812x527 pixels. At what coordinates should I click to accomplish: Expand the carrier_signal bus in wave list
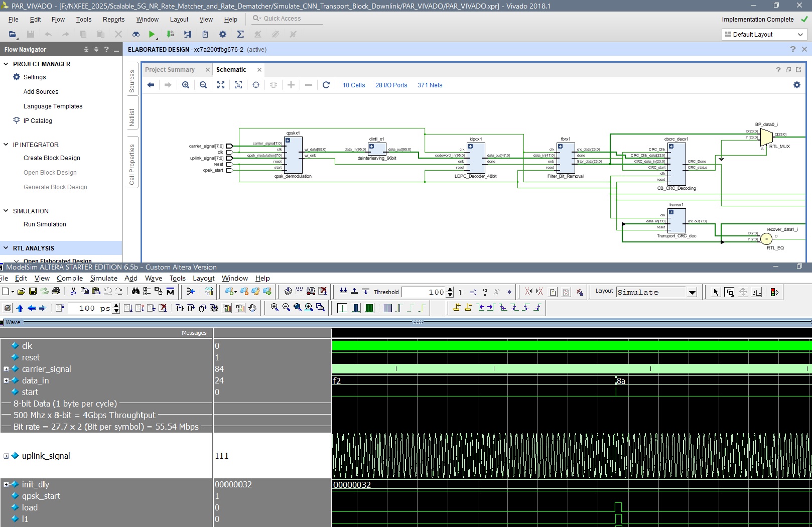click(6, 369)
